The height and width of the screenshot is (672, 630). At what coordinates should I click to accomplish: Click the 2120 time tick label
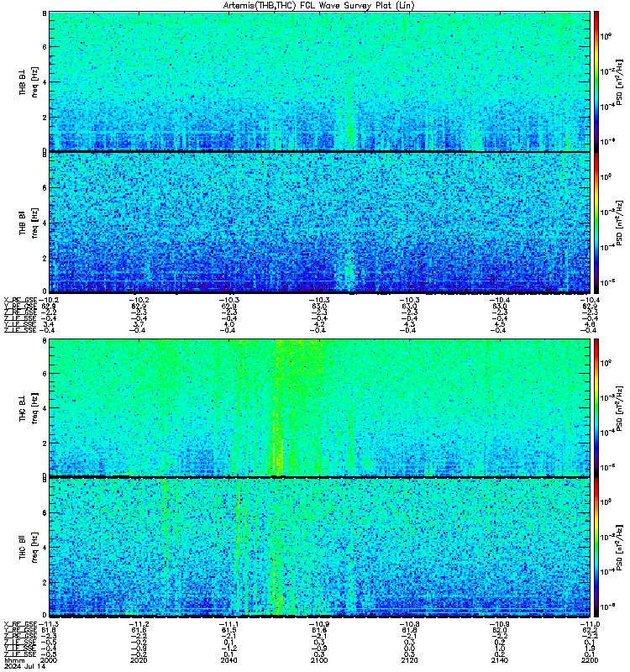click(410, 660)
